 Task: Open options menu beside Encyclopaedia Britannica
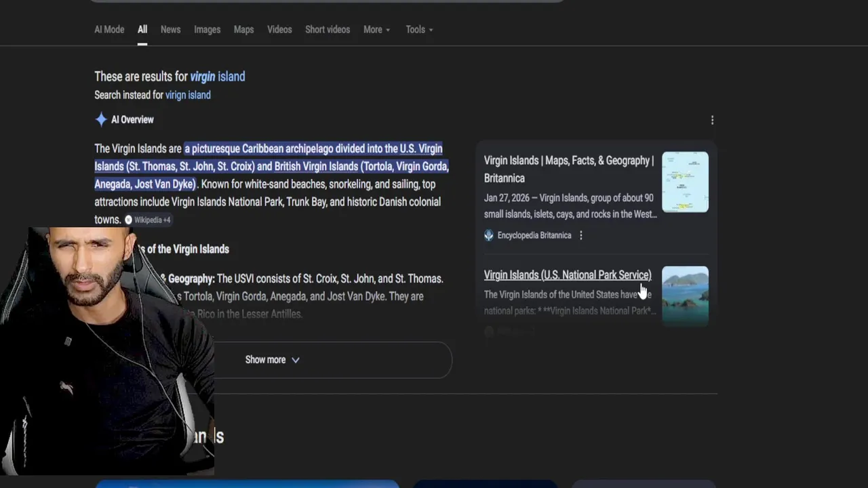tap(580, 235)
